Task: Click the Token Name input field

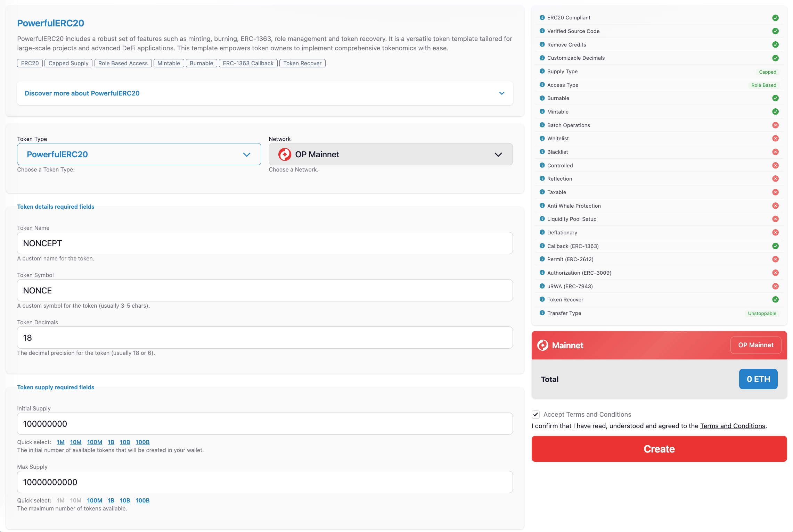Action: point(265,243)
